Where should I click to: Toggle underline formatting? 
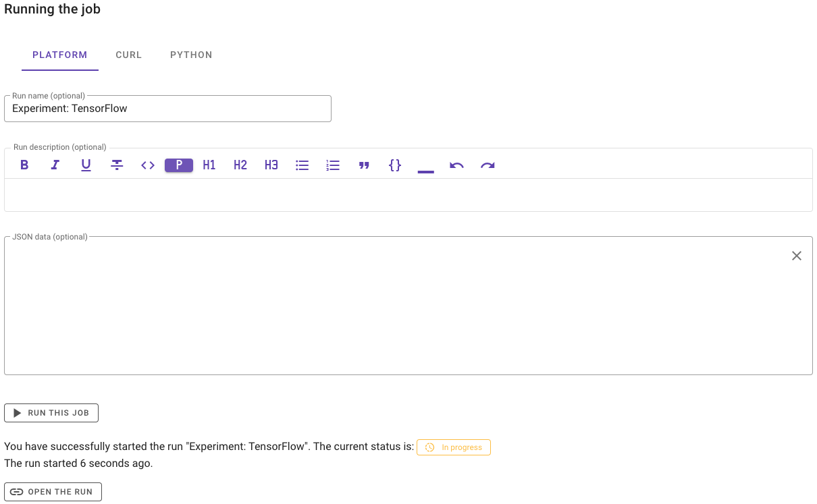coord(86,165)
